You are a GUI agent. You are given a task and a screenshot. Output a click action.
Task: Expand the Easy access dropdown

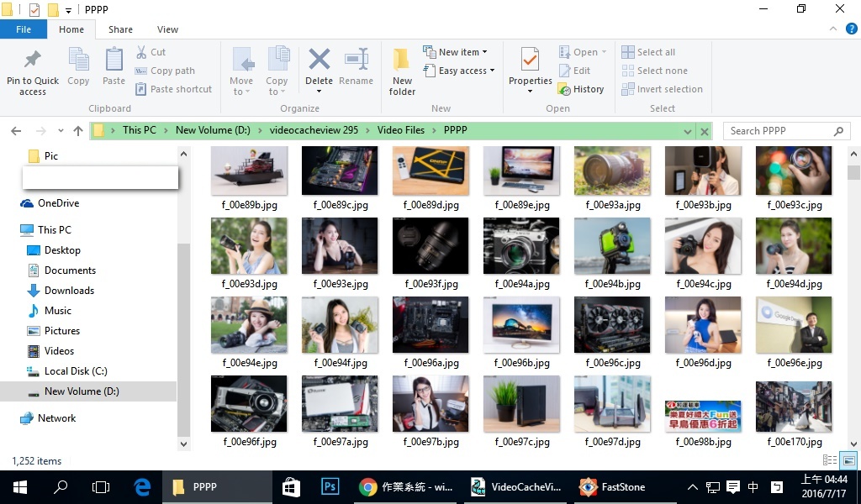pos(466,71)
